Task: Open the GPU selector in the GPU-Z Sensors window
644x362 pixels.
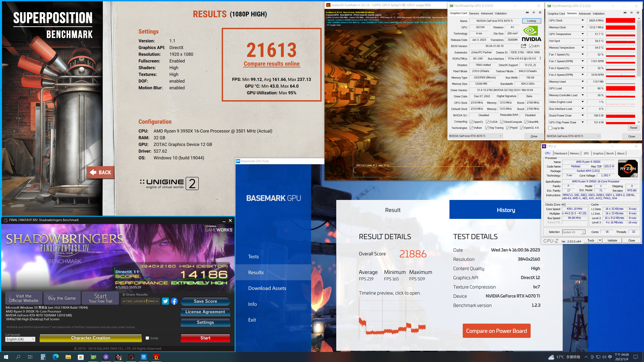Action: (574, 136)
